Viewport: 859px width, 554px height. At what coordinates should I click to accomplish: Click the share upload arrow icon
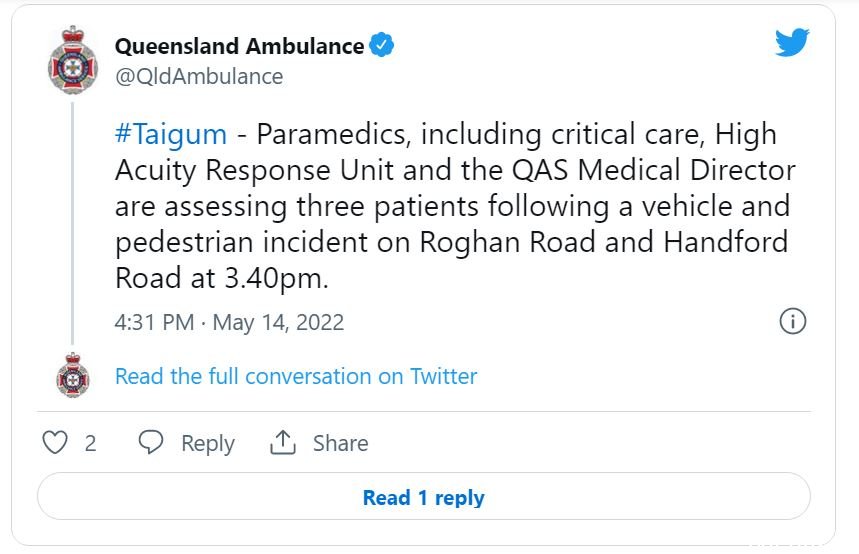(x=283, y=442)
